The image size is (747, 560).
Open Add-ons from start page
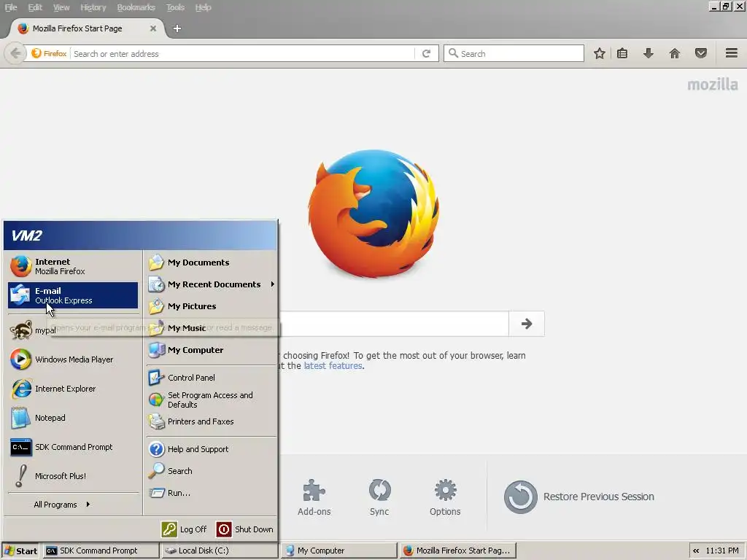point(314,497)
